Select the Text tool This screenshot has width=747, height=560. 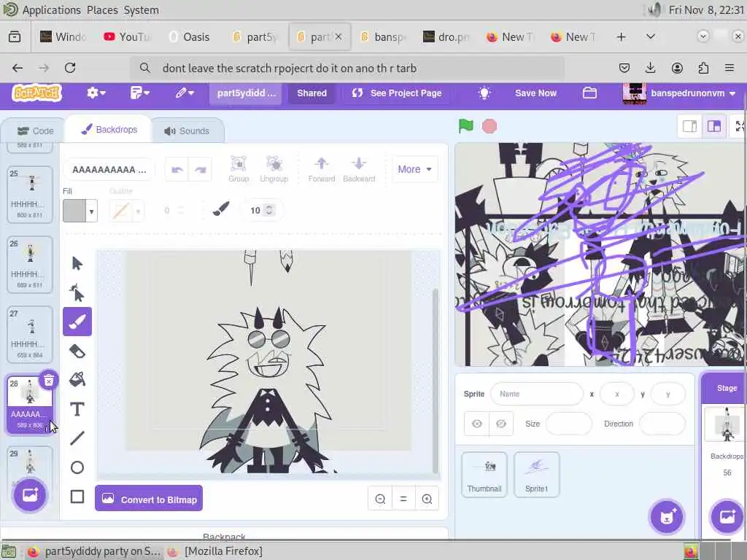[77, 409]
